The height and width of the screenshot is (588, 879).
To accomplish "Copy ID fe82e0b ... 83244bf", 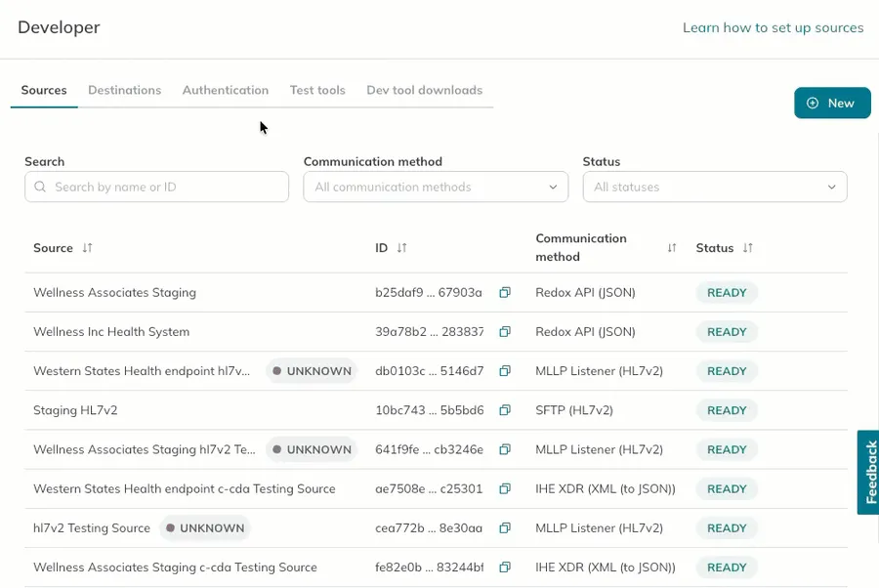I will pos(505,567).
